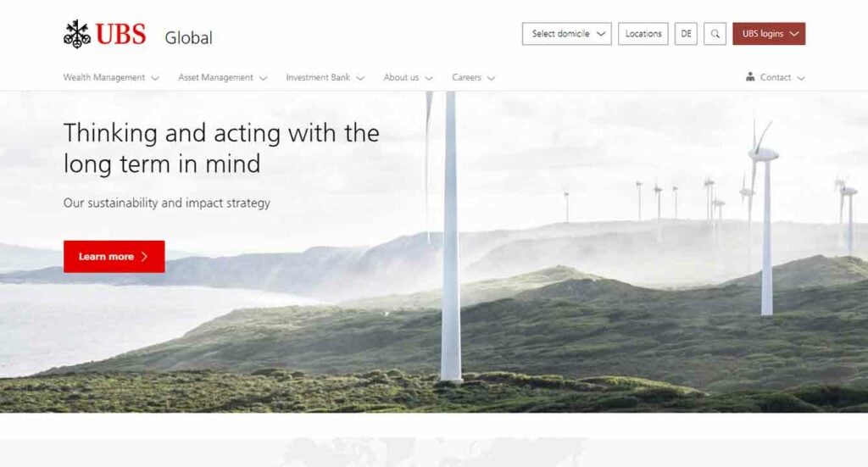Click the arrow icon in Learn more

tap(144, 257)
